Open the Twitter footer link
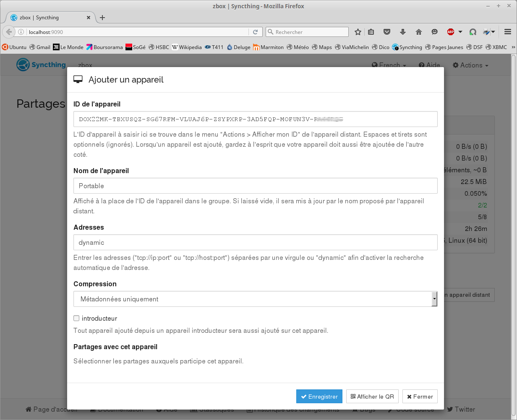Image resolution: width=517 pixels, height=420 pixels. (x=461, y=409)
